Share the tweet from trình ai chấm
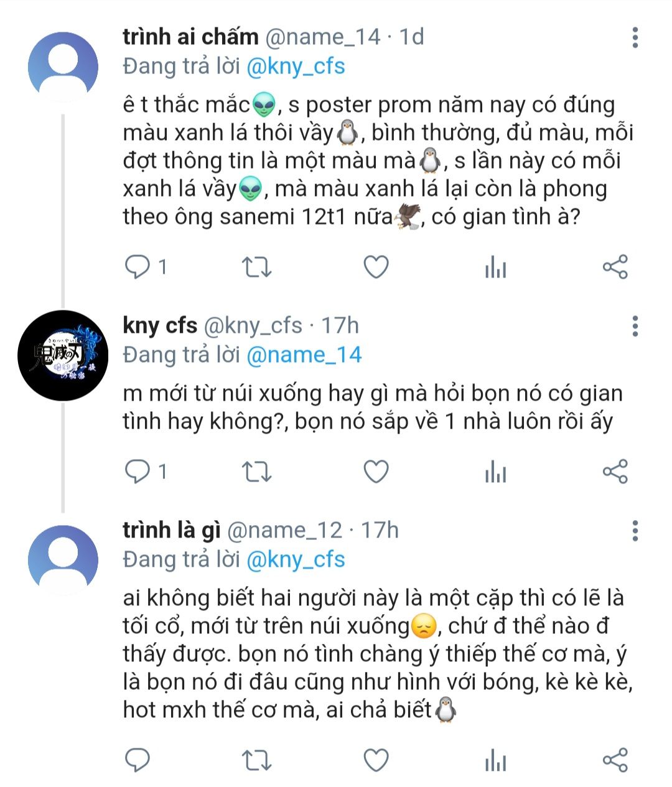Screen dimensions: 672x787 click(615, 268)
